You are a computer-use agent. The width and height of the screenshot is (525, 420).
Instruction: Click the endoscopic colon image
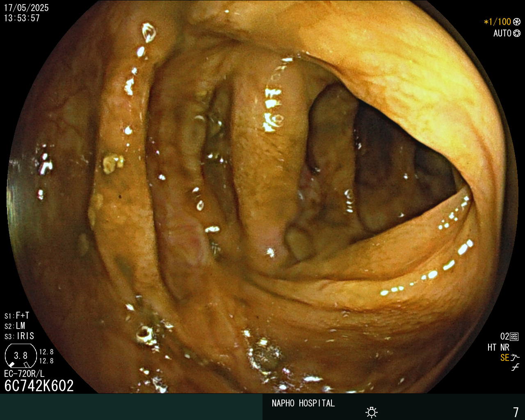[262, 197]
